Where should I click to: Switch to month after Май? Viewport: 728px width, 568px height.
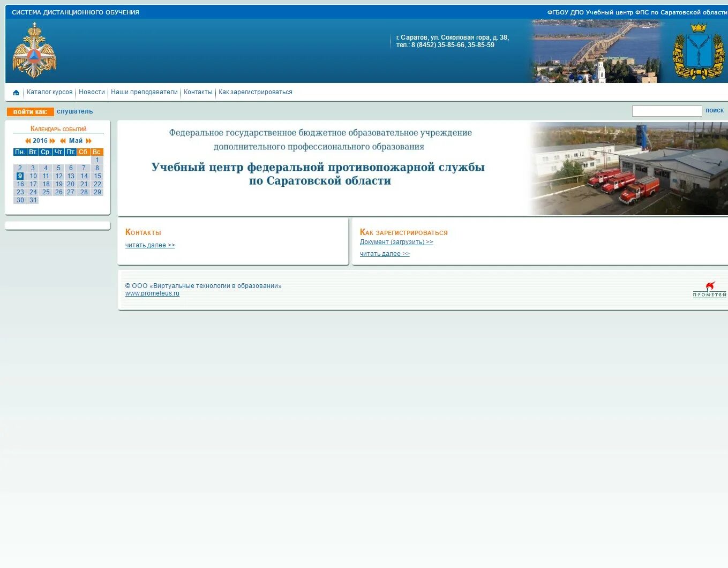pyautogui.click(x=89, y=141)
